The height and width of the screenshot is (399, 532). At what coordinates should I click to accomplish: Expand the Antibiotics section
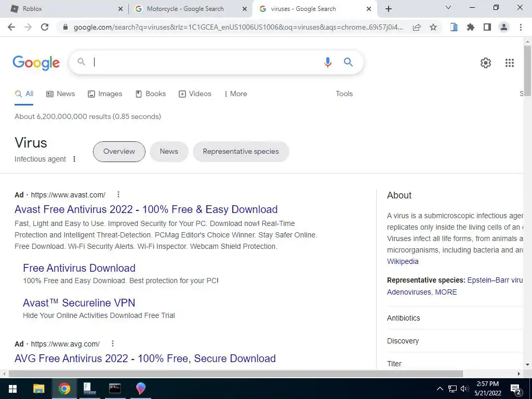[x=455, y=318]
